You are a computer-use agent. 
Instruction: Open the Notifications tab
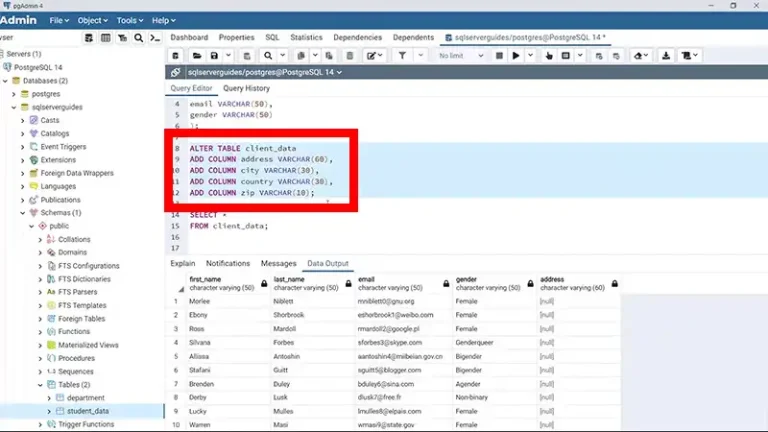click(x=228, y=264)
